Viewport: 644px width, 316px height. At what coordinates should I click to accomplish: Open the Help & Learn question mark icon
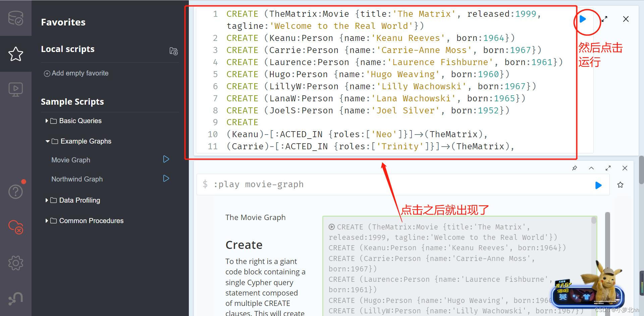coord(15,192)
